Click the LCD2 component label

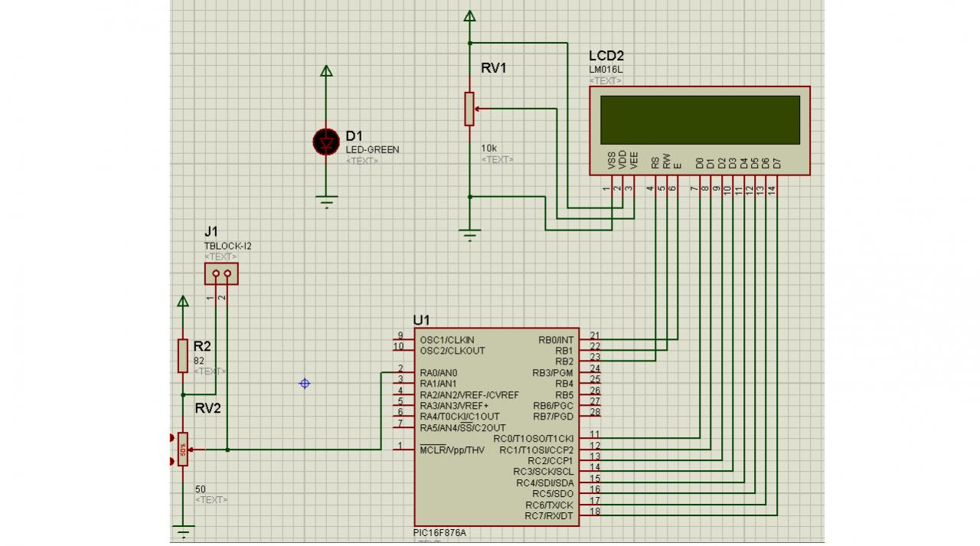[606, 56]
